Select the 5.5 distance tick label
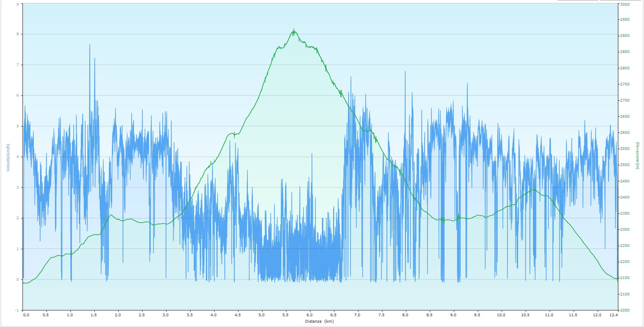Screen dimensions: 644x327 pyautogui.click(x=285, y=315)
